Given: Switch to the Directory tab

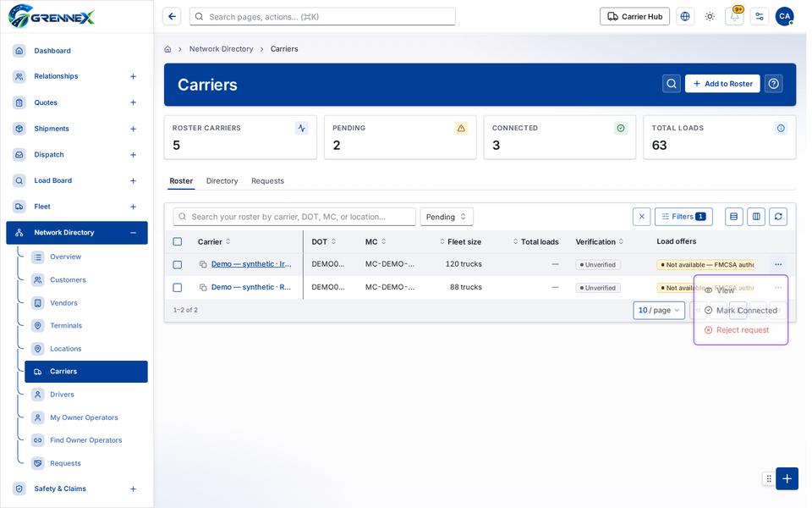Looking at the screenshot, I should tap(223, 182).
